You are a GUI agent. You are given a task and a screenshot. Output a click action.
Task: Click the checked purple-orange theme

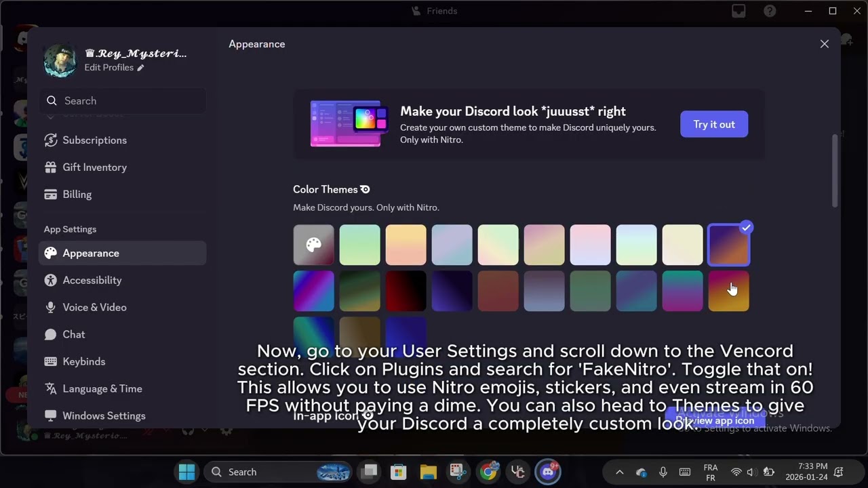point(729,245)
